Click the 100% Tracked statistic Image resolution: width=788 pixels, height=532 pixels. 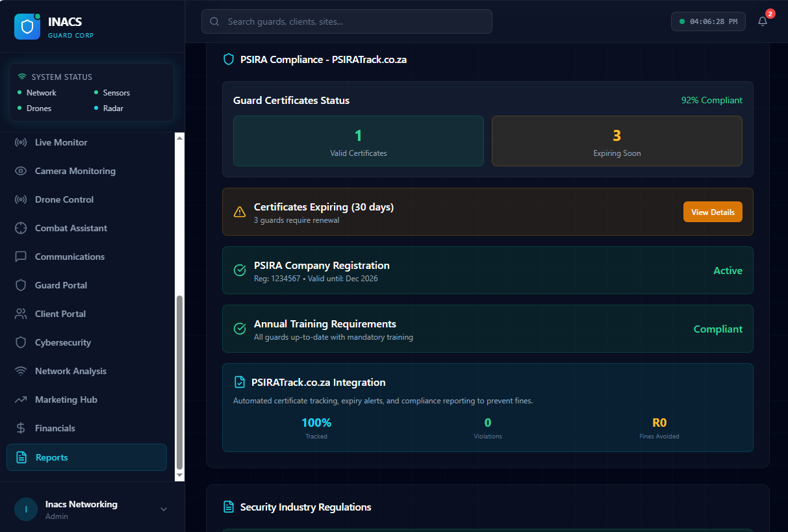pyautogui.click(x=316, y=428)
